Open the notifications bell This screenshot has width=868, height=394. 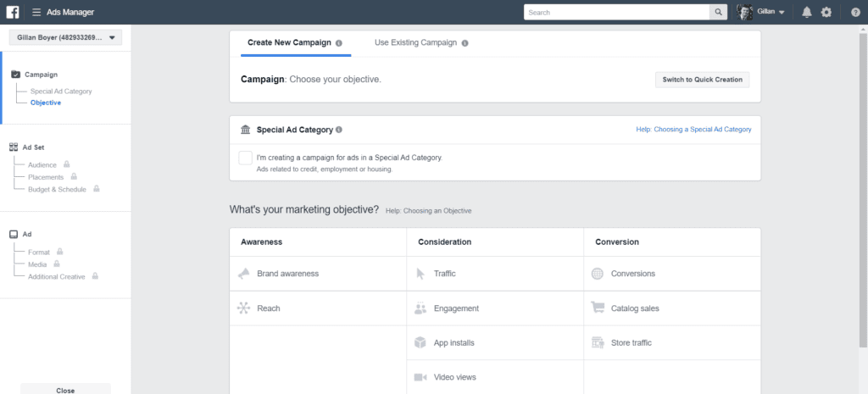807,12
